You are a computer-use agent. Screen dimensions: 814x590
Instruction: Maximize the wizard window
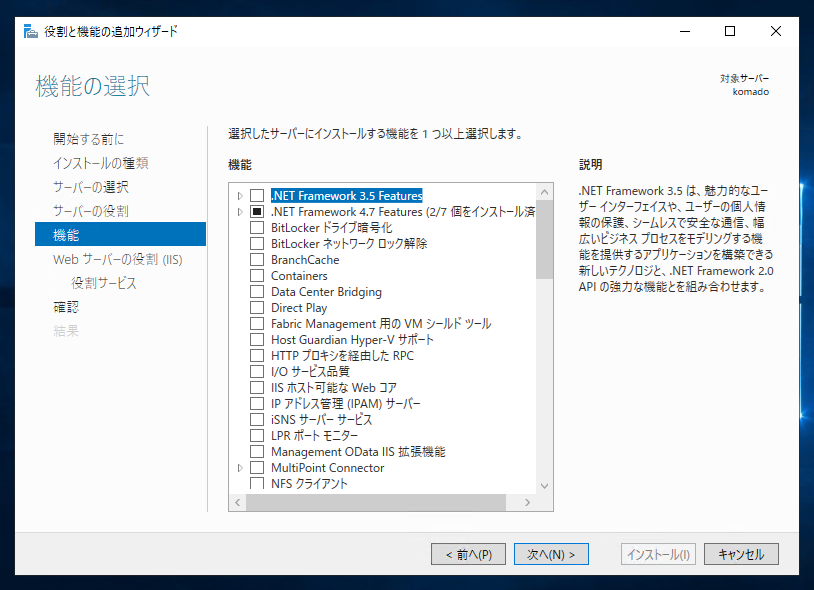click(x=730, y=31)
